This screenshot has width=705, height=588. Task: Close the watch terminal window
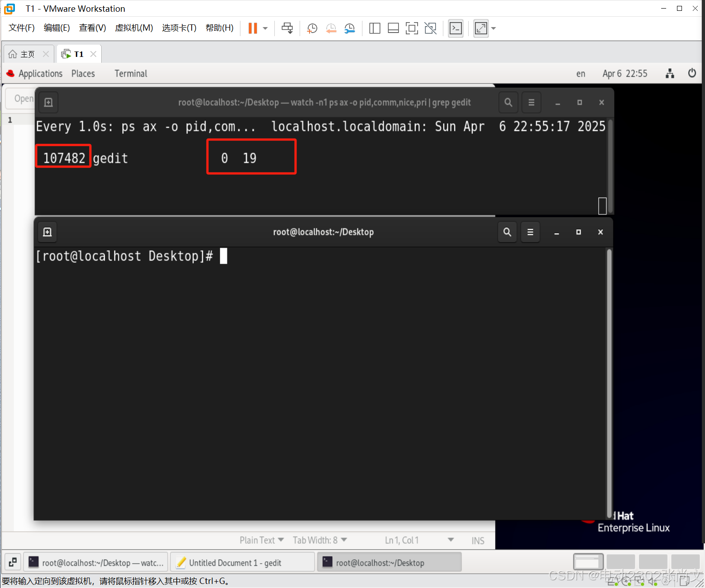602,103
